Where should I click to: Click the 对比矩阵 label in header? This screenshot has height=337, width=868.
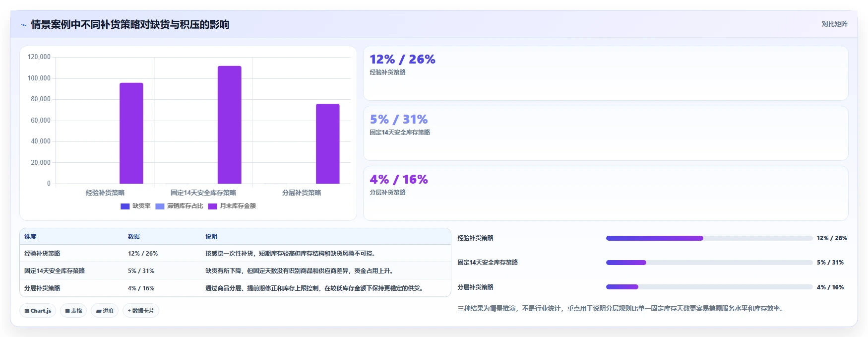(x=834, y=24)
